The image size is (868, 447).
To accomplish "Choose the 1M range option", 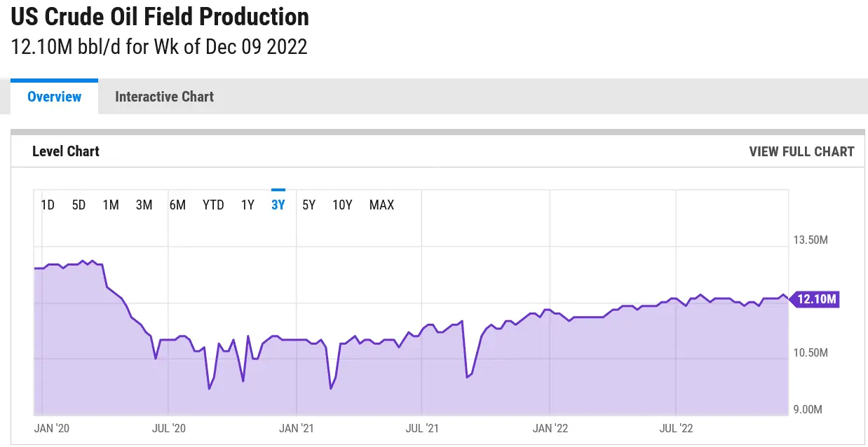I will [111, 205].
